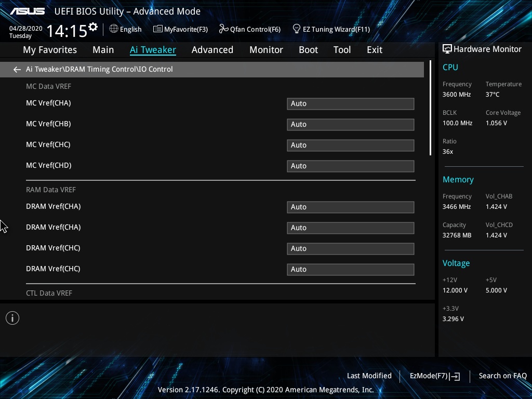Click the +5V value 5.000 V
Image resolution: width=532 pixels, height=399 pixels.
click(496, 290)
